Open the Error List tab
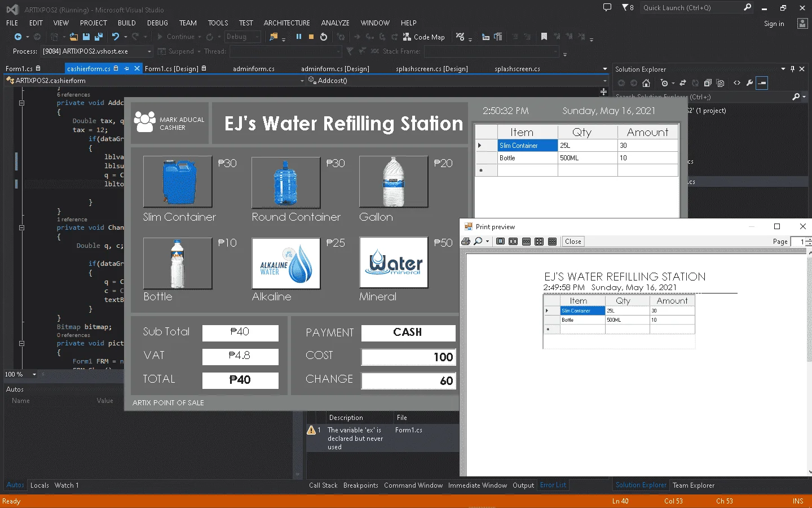 553,485
